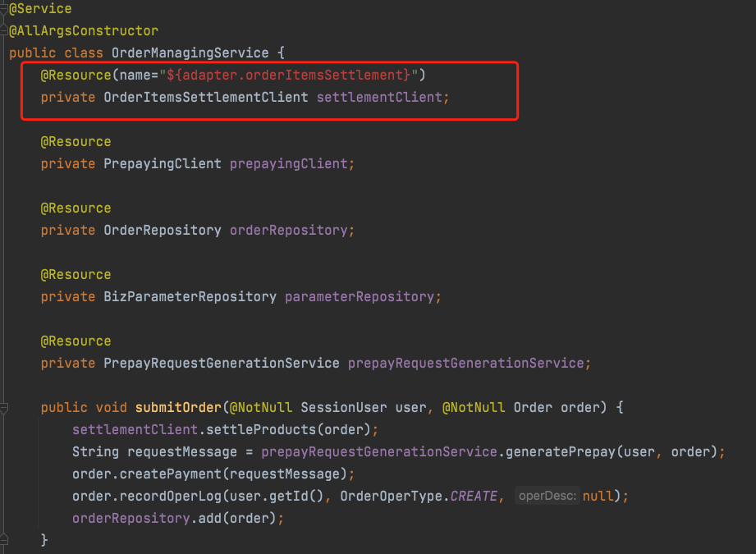Click @NotNull before the SessionUser parameter
756x554 pixels.
pyautogui.click(x=261, y=408)
